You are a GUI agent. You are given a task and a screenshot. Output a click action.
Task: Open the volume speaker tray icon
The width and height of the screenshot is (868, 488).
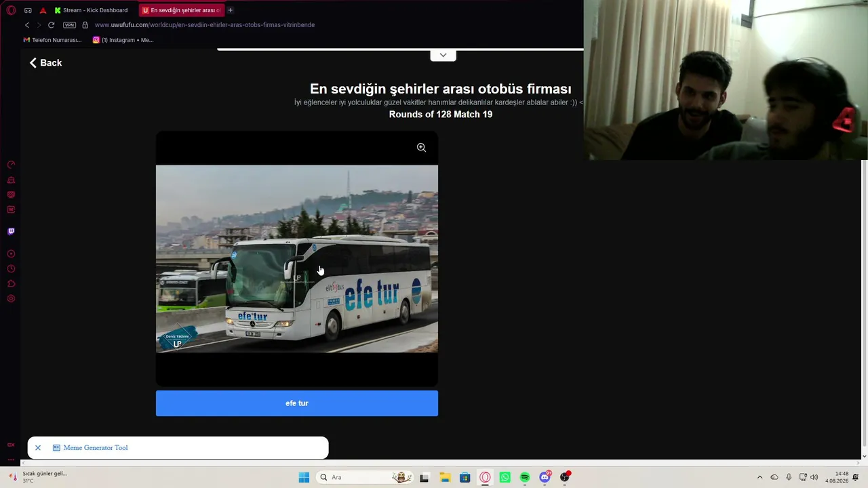pos(814,477)
